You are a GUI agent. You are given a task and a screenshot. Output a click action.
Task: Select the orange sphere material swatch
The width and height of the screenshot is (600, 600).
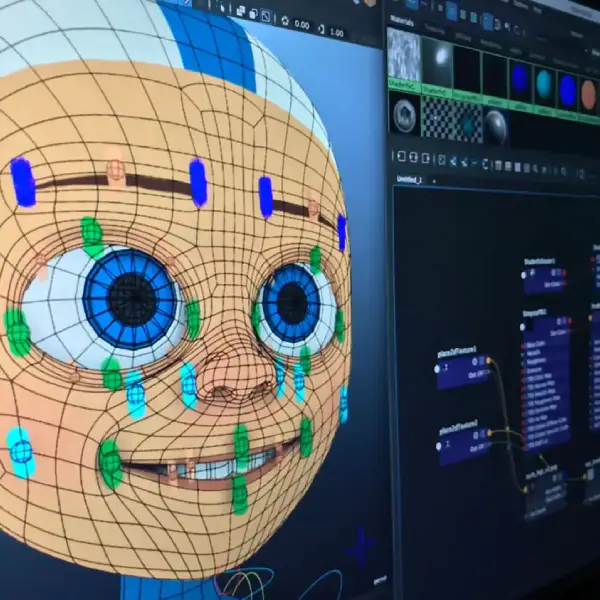click(x=589, y=93)
